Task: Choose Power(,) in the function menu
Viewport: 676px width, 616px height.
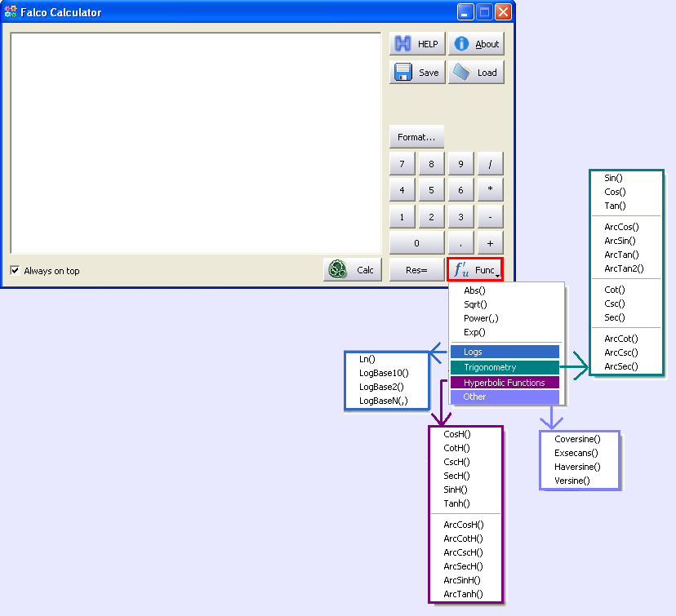Action: 481,318
